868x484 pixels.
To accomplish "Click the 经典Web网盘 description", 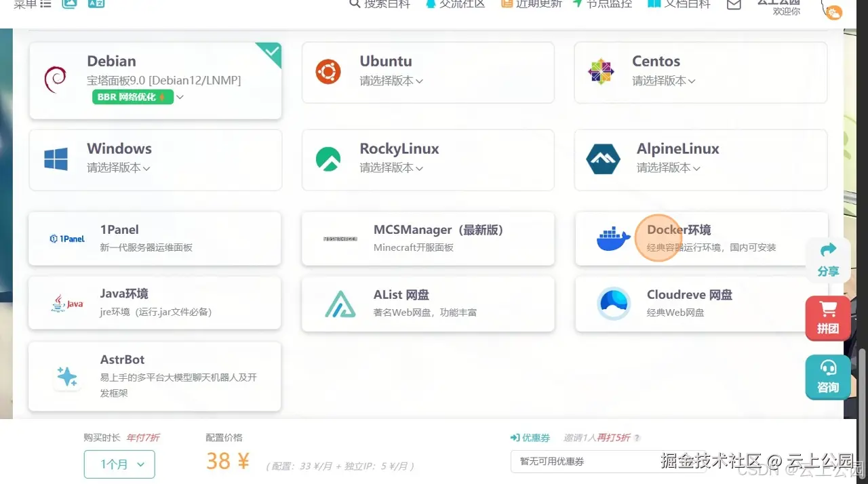I will 675,312.
